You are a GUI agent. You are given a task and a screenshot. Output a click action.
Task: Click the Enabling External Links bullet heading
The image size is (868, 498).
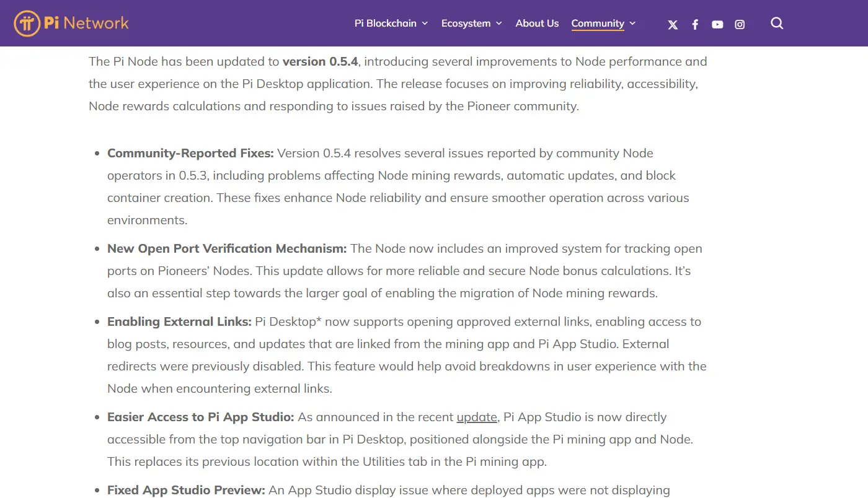[x=179, y=322]
